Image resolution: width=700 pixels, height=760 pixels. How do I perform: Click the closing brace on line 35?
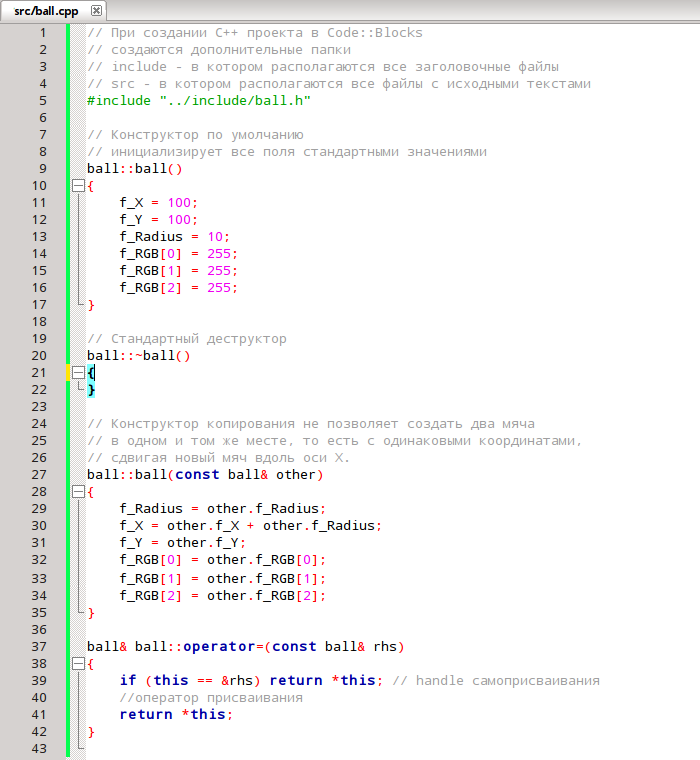[91, 613]
